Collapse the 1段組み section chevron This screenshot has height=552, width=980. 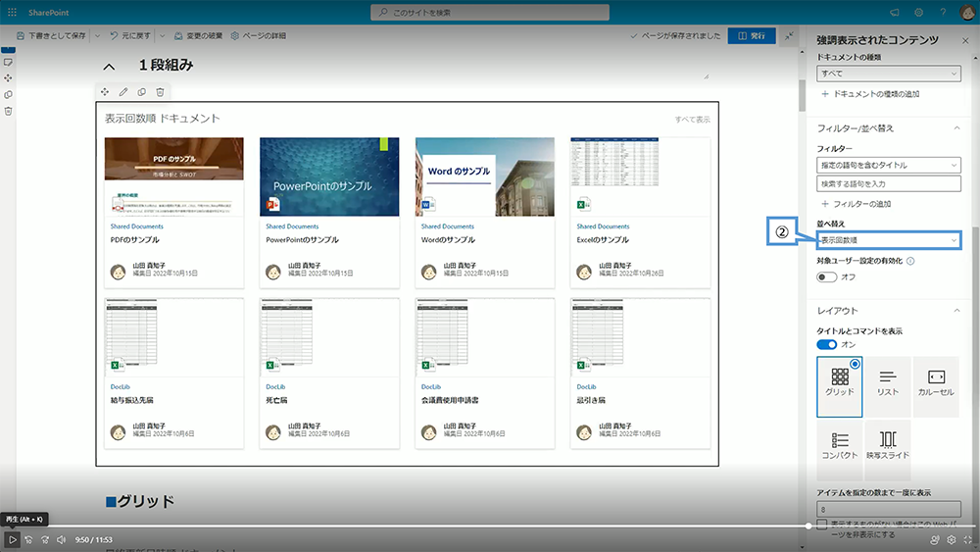pyautogui.click(x=109, y=67)
